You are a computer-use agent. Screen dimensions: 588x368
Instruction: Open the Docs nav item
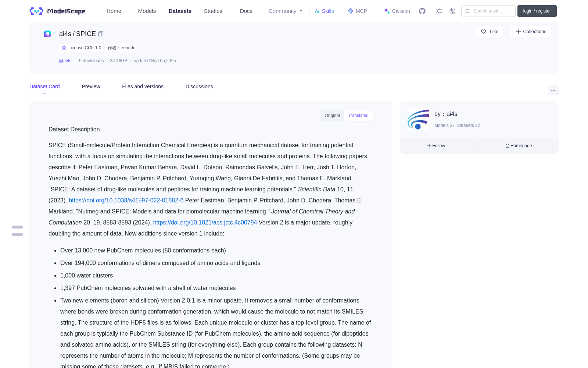click(246, 11)
